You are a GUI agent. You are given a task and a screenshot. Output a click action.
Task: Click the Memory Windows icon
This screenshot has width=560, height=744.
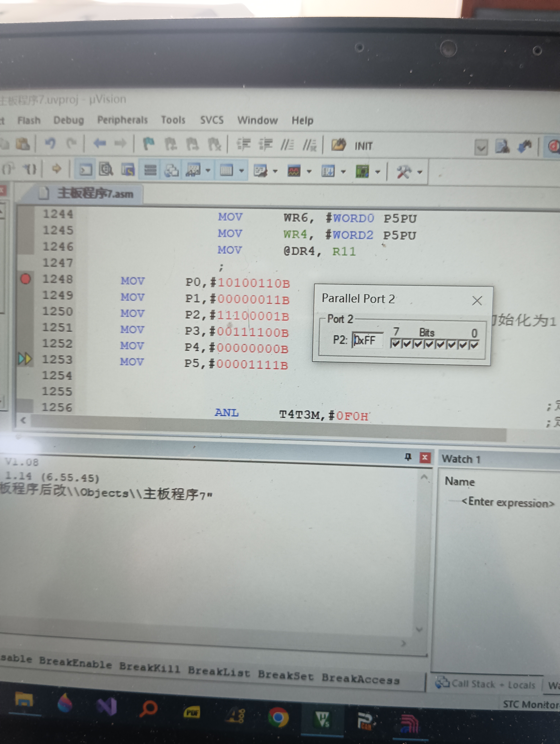point(226,170)
